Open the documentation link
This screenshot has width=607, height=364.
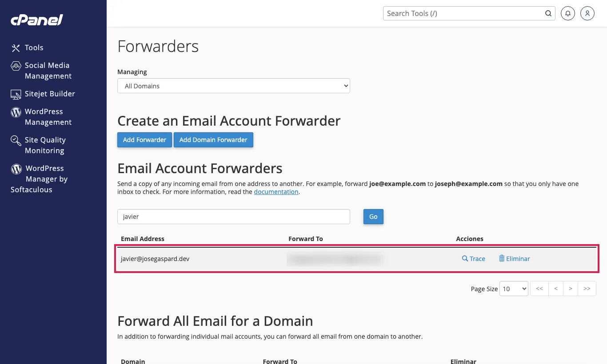(x=276, y=192)
